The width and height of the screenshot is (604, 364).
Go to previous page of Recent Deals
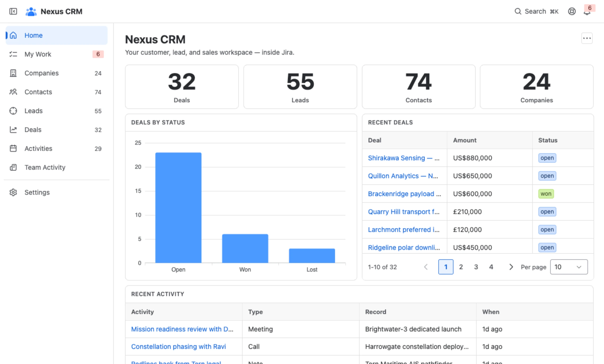[426, 267]
